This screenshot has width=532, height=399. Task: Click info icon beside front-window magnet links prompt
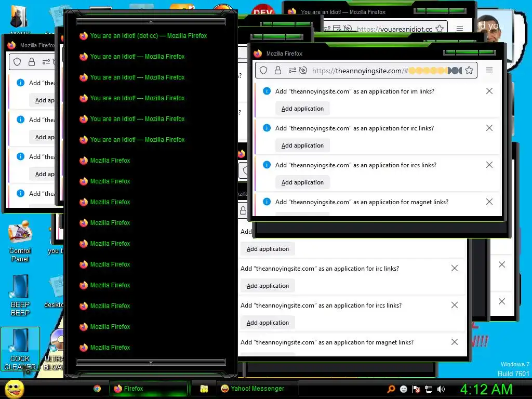click(x=267, y=202)
